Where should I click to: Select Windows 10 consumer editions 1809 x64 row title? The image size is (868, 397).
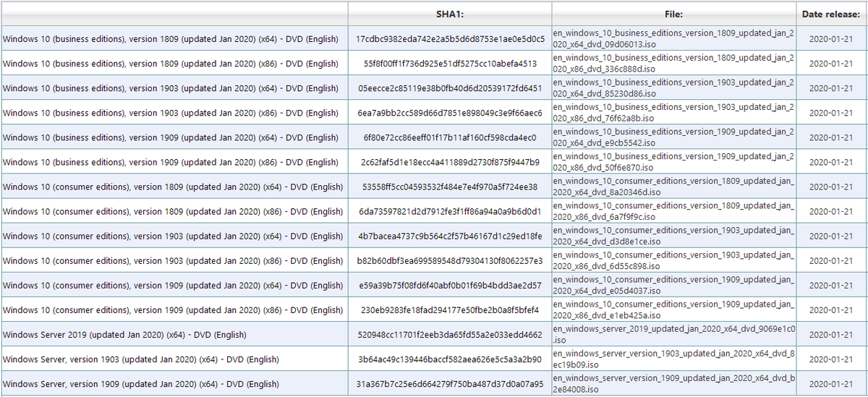point(173,187)
